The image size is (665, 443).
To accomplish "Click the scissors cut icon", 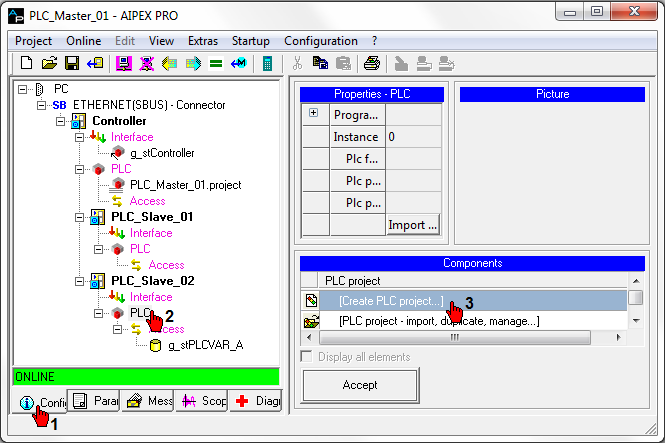I will (297, 64).
